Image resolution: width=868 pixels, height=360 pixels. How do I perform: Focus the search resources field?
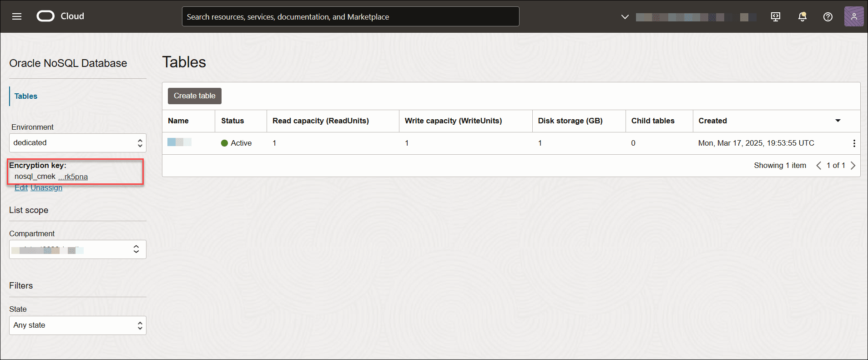tap(350, 16)
